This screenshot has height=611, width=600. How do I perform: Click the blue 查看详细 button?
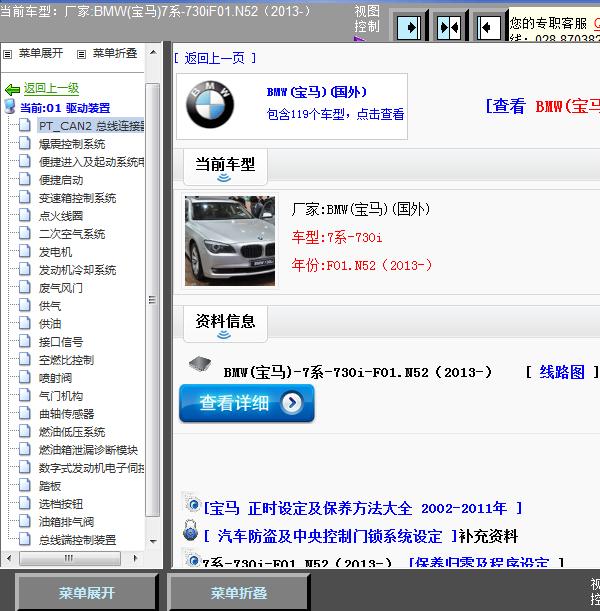pyautogui.click(x=247, y=403)
